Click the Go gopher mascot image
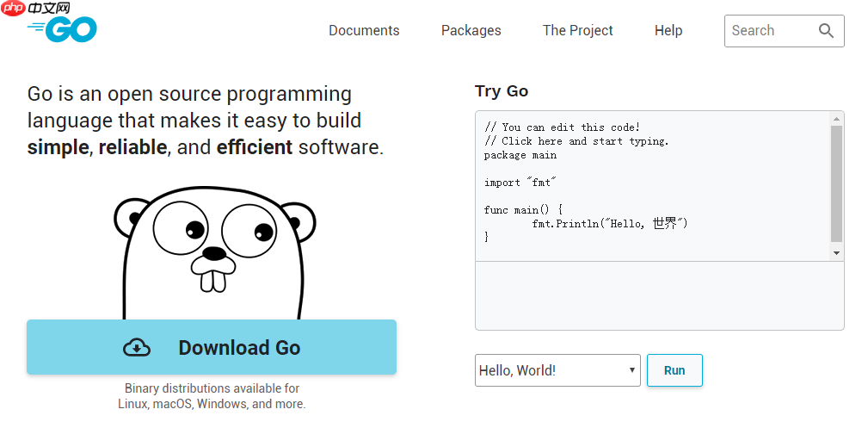Screen dimensions: 868x428 click(215, 253)
